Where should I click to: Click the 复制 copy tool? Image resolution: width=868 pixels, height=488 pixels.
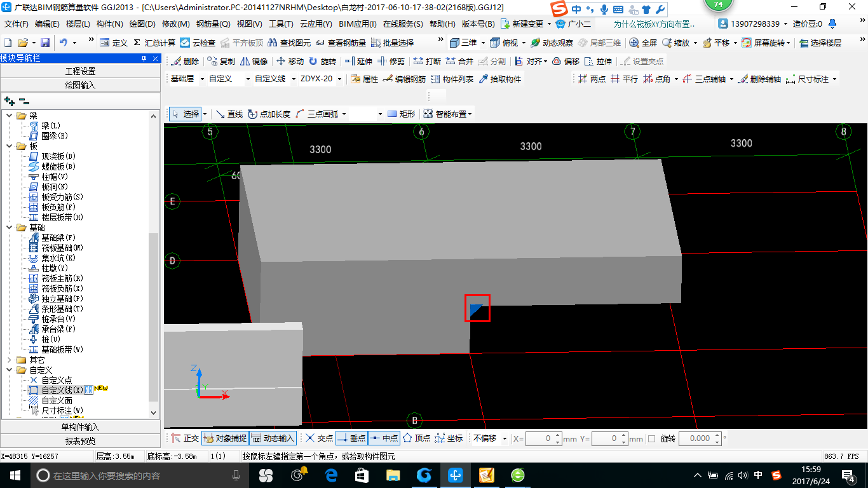220,62
